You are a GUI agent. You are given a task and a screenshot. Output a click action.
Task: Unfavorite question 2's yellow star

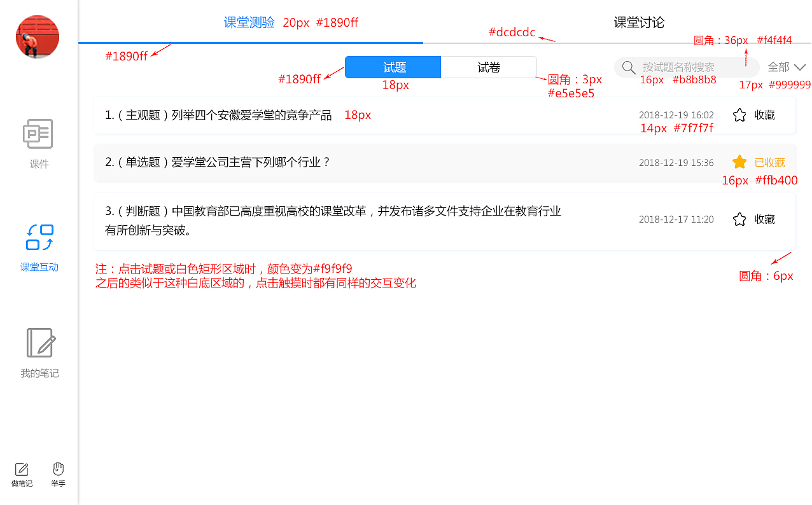click(739, 162)
